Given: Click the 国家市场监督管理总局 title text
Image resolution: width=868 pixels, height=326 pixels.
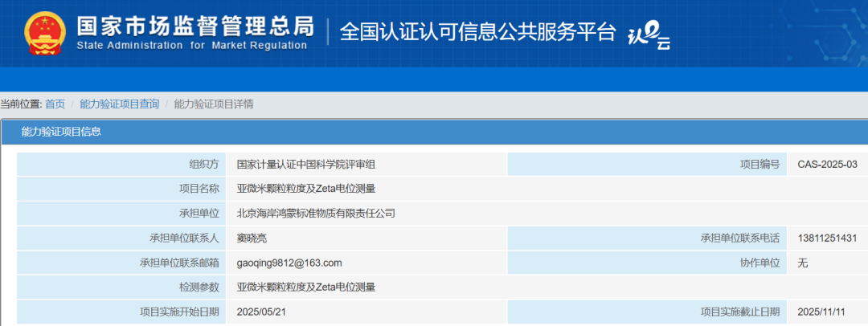Looking at the screenshot, I should point(194,26).
